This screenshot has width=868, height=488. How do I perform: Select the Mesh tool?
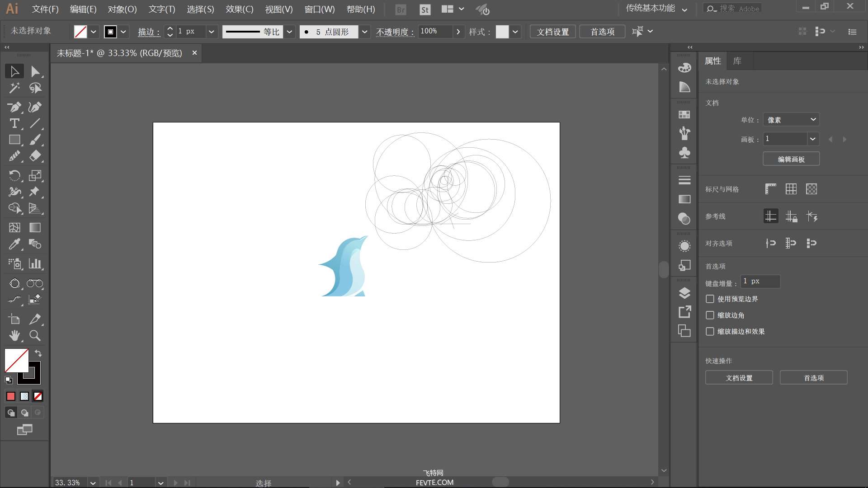pyautogui.click(x=14, y=227)
